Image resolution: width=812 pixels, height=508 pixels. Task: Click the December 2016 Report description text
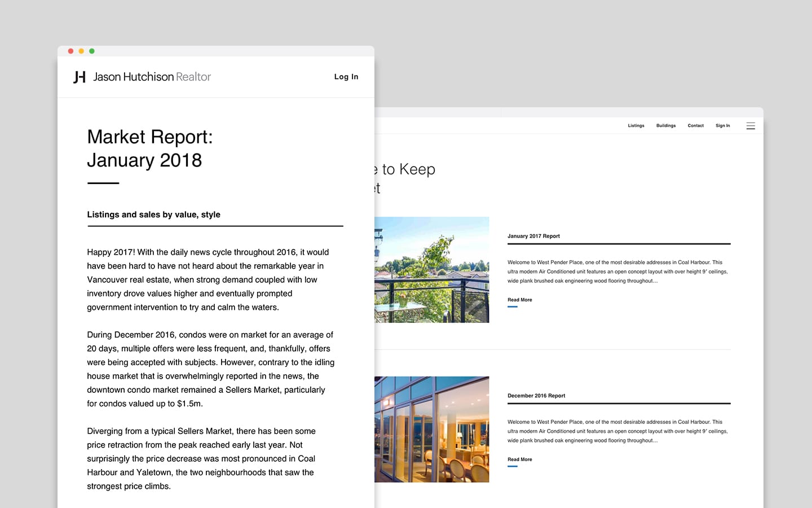coord(618,431)
